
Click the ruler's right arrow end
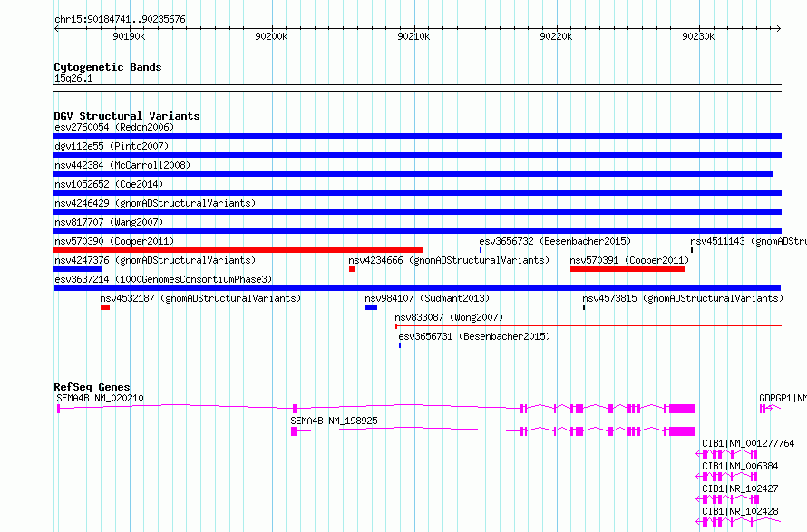779,28
